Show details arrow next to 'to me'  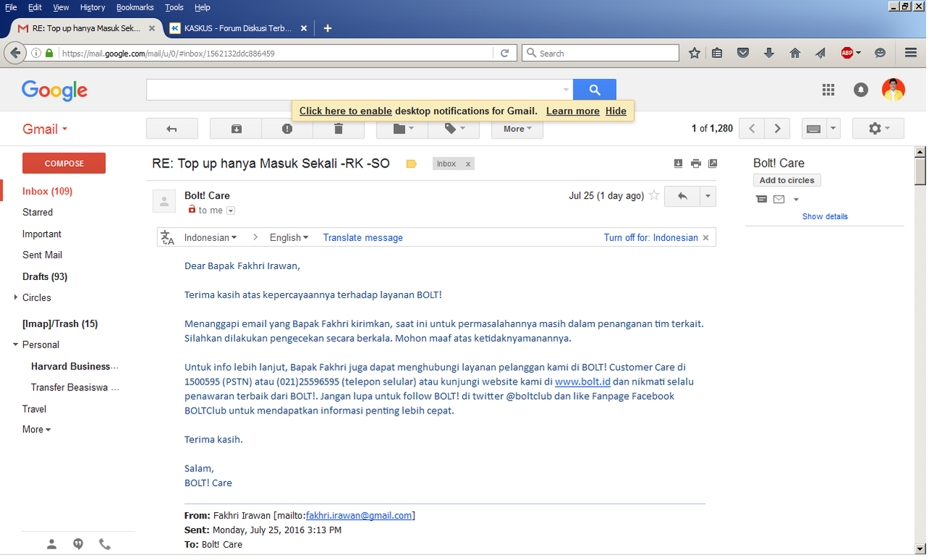click(x=231, y=210)
